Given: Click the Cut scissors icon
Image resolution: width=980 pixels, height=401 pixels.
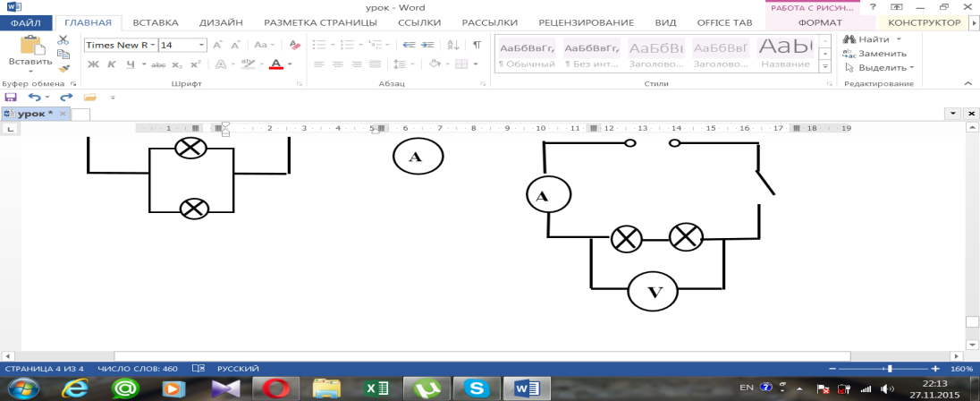Looking at the screenshot, I should pos(63,40).
